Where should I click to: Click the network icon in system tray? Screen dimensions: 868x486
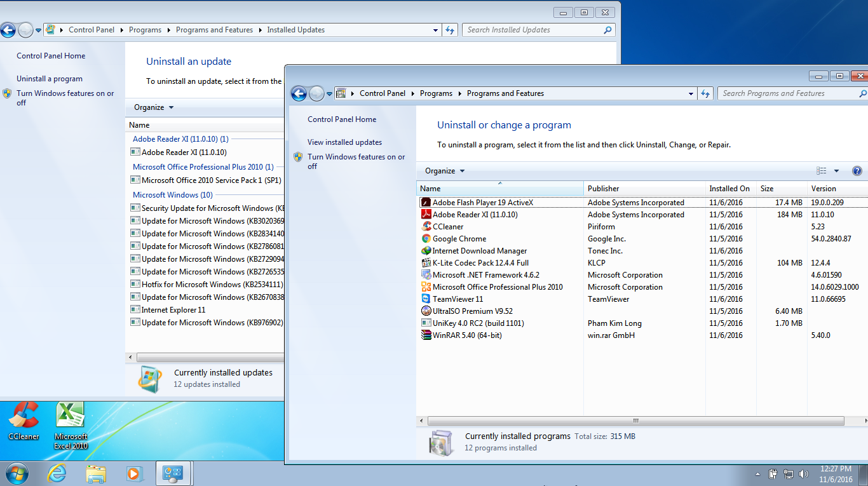(x=789, y=474)
